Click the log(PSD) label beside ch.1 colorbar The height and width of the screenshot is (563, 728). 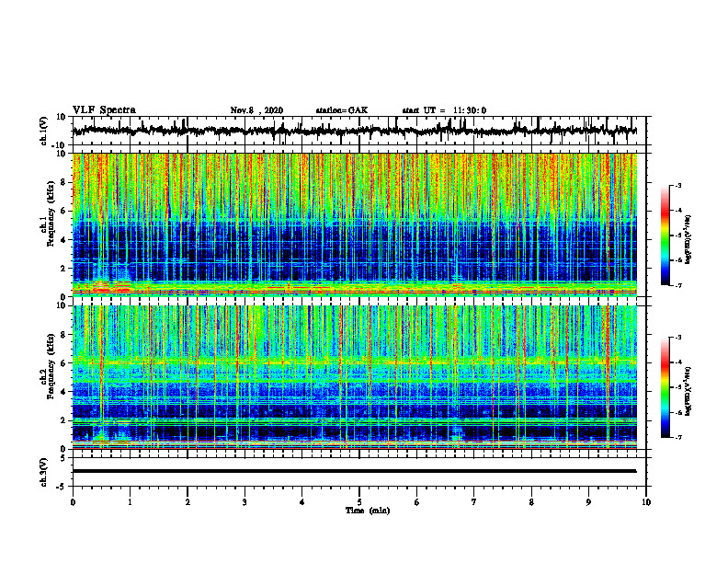[x=688, y=240]
